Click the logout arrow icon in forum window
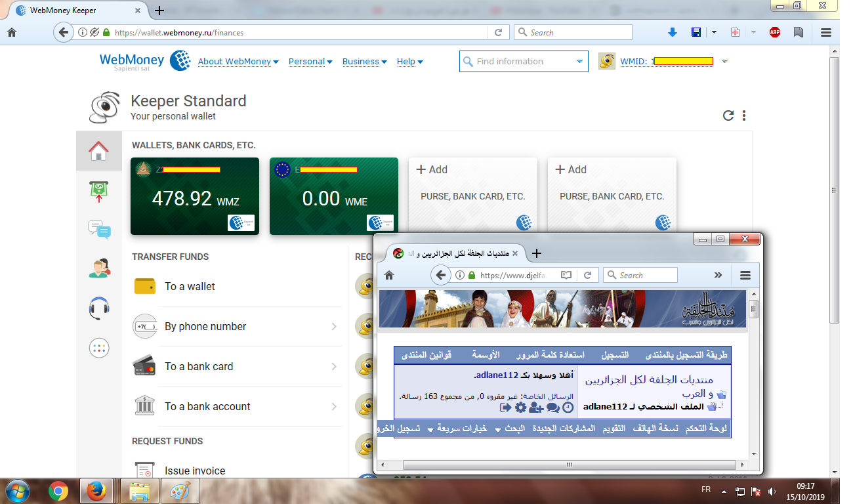853x504 pixels. [x=505, y=408]
